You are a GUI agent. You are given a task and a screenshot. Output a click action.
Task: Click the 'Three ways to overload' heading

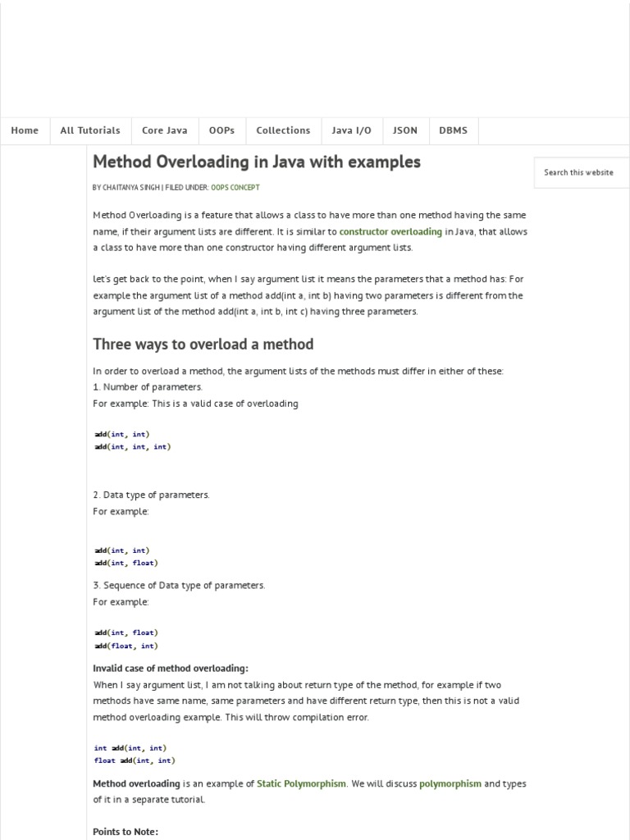click(x=203, y=344)
